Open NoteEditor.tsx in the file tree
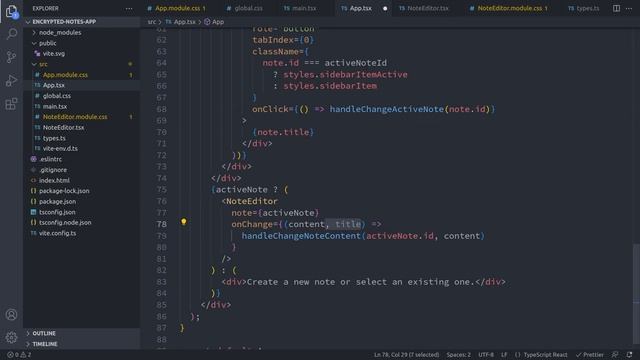 point(82,127)
